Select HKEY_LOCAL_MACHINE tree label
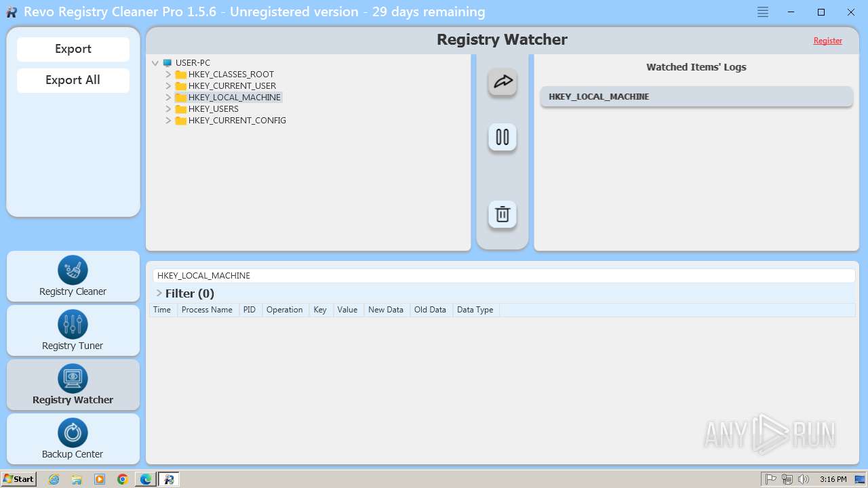Screen dimensions: 868x488 234,98
